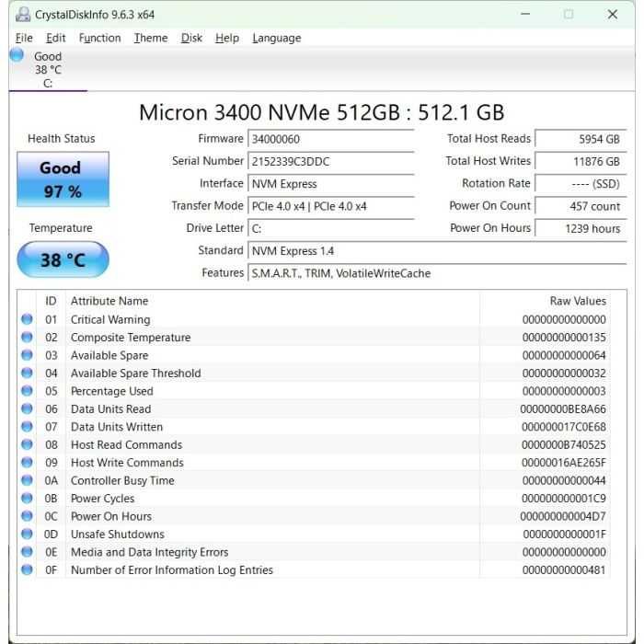Select the Composite Temperature attribute name
Screen dimensions: 644x644
[x=131, y=338]
